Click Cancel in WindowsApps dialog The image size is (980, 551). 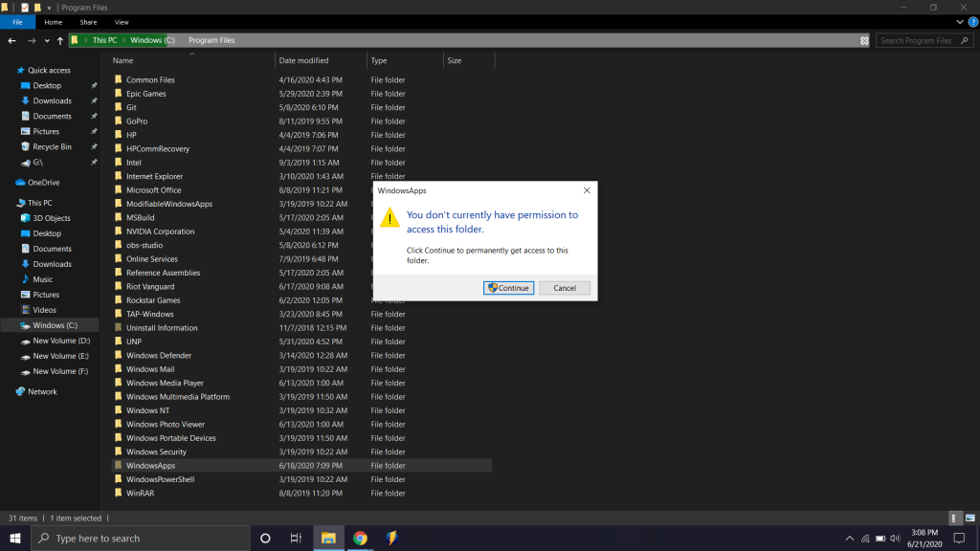565,288
